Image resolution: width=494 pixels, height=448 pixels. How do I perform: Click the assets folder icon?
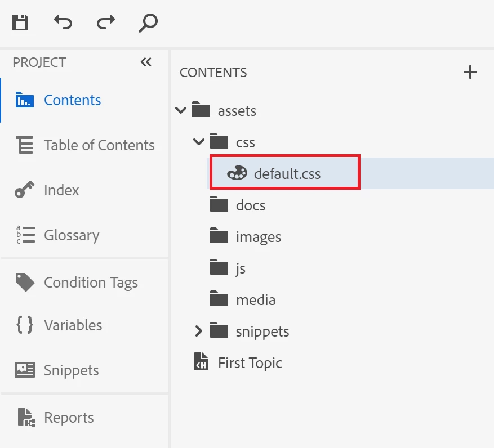(201, 109)
